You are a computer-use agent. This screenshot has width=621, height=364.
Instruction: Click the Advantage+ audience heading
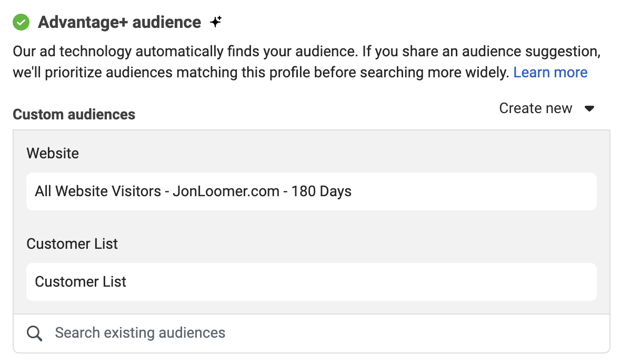[119, 22]
